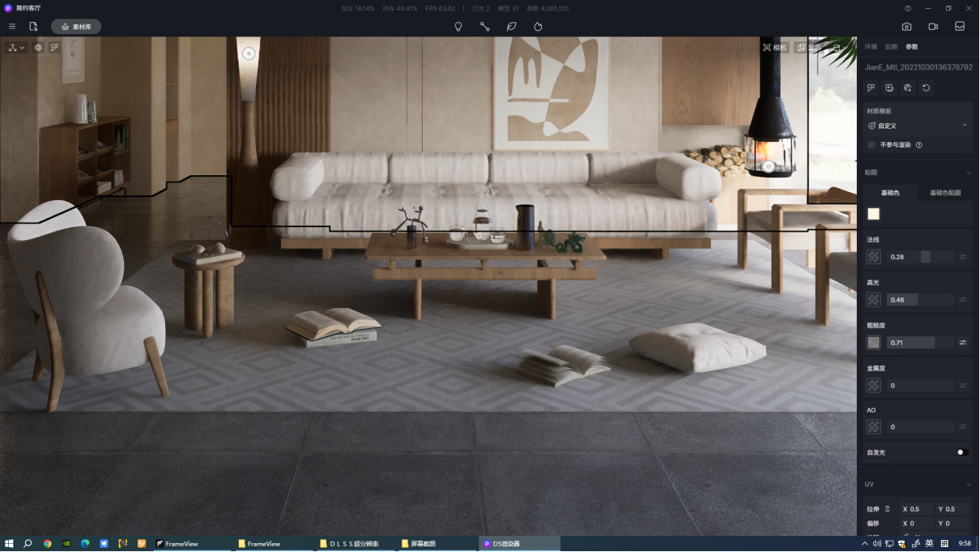Click the 显示 display button in viewport
Screen dimensions: 980x552
[x=809, y=48]
